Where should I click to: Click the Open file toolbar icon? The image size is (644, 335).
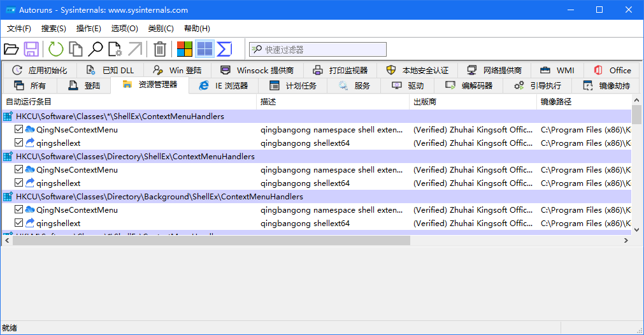[x=11, y=49]
